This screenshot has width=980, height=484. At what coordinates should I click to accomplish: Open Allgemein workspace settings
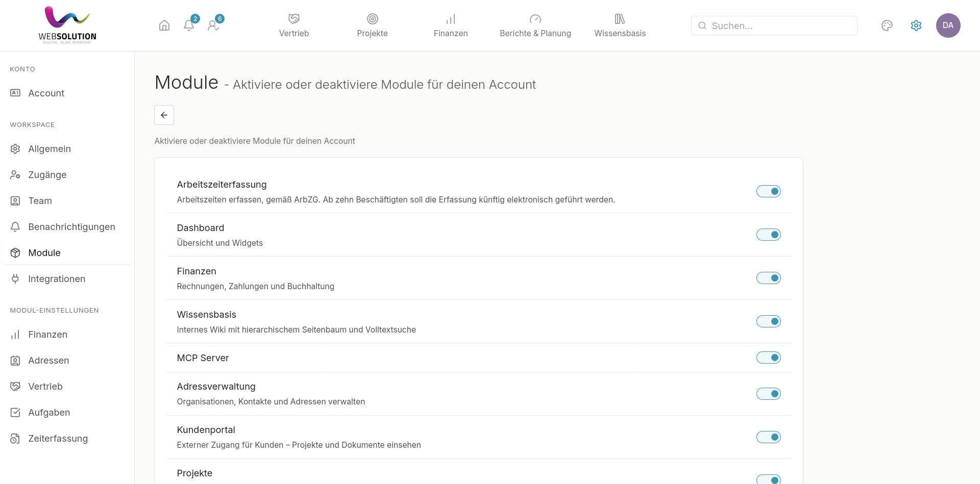click(67, 149)
